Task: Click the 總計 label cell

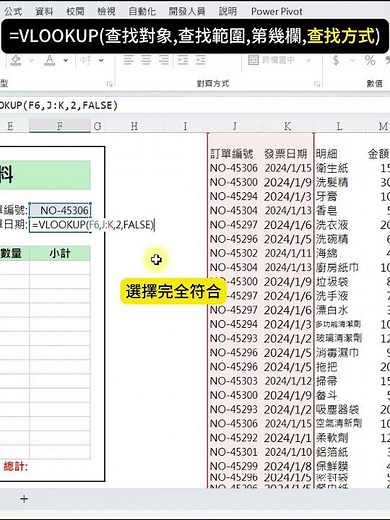Action: (x=15, y=466)
